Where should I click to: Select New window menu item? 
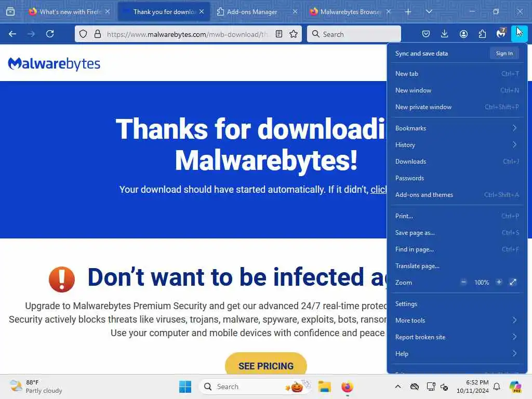pyautogui.click(x=457, y=90)
